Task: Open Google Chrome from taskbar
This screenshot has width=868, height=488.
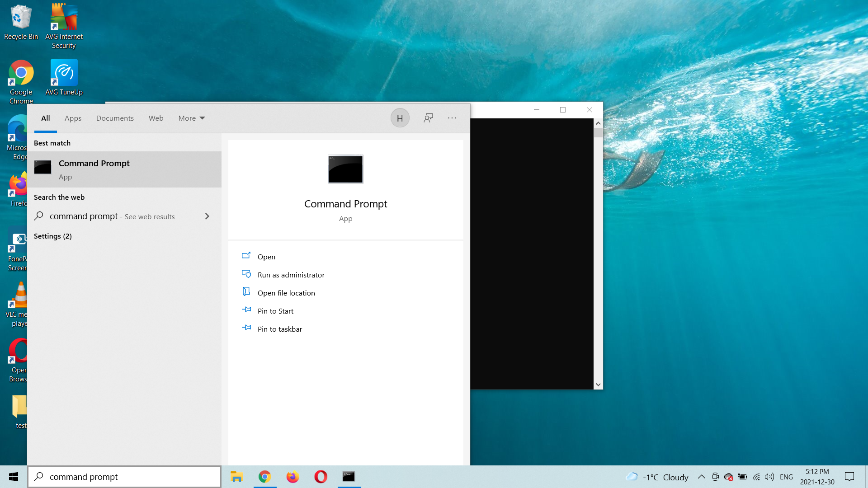Action: (264, 476)
